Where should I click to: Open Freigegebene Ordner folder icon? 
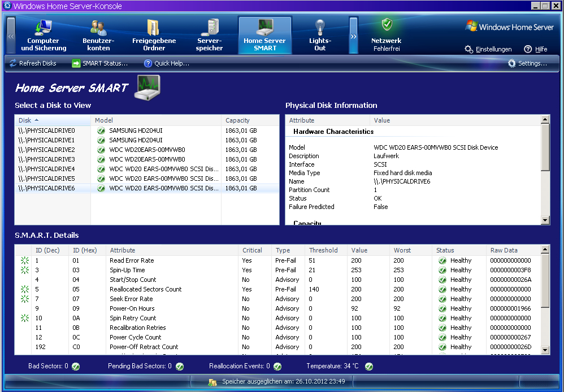(x=154, y=27)
